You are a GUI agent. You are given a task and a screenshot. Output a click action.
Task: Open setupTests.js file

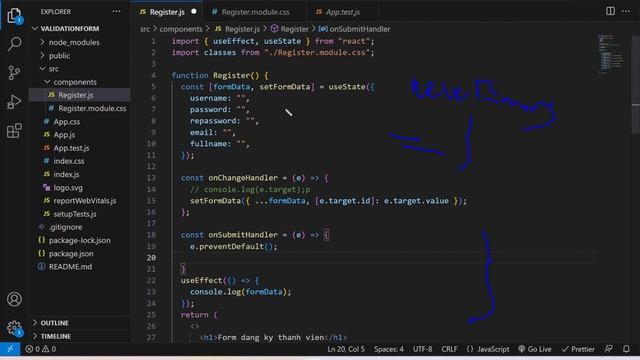tap(80, 213)
